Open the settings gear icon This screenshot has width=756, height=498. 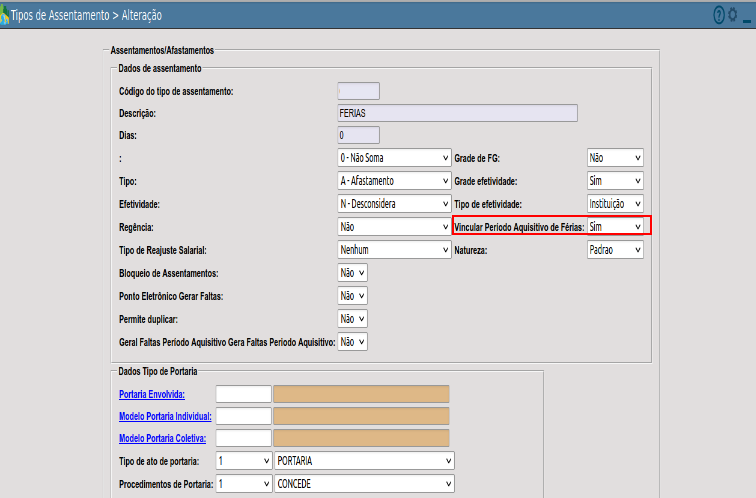[732, 14]
